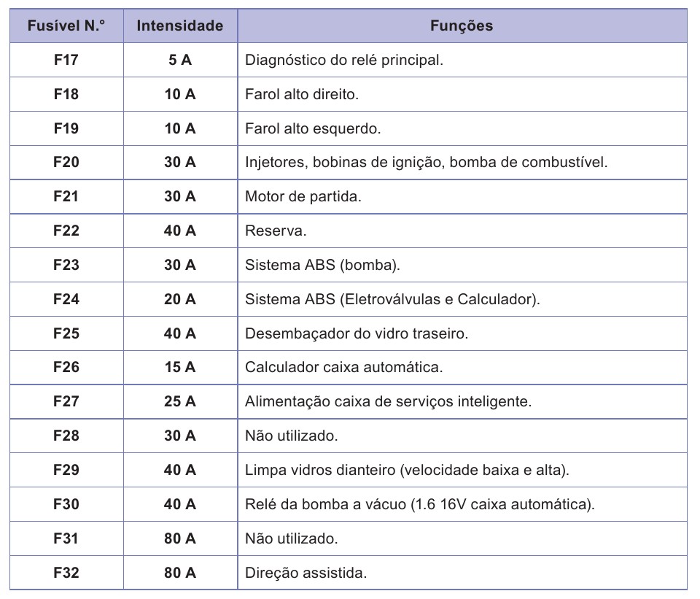This screenshot has width=700, height=599.
Task: Click the 'Limpa vidros dianteiro' function cell
Action: point(407,470)
